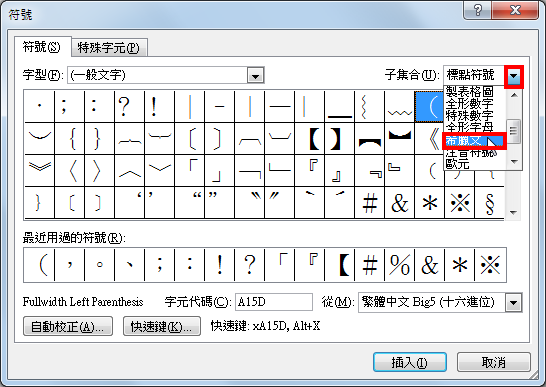Pick the ampersand & in the symbol grid
Viewport: 546px width, 387px height.
(x=399, y=203)
